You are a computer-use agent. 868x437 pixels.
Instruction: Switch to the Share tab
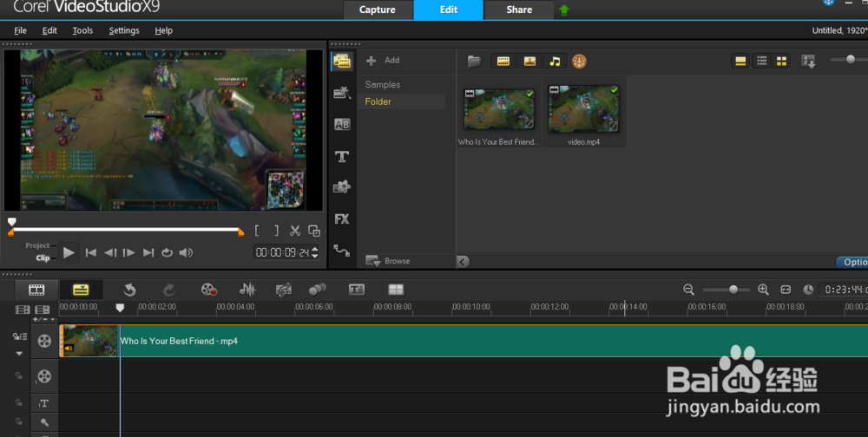click(519, 10)
